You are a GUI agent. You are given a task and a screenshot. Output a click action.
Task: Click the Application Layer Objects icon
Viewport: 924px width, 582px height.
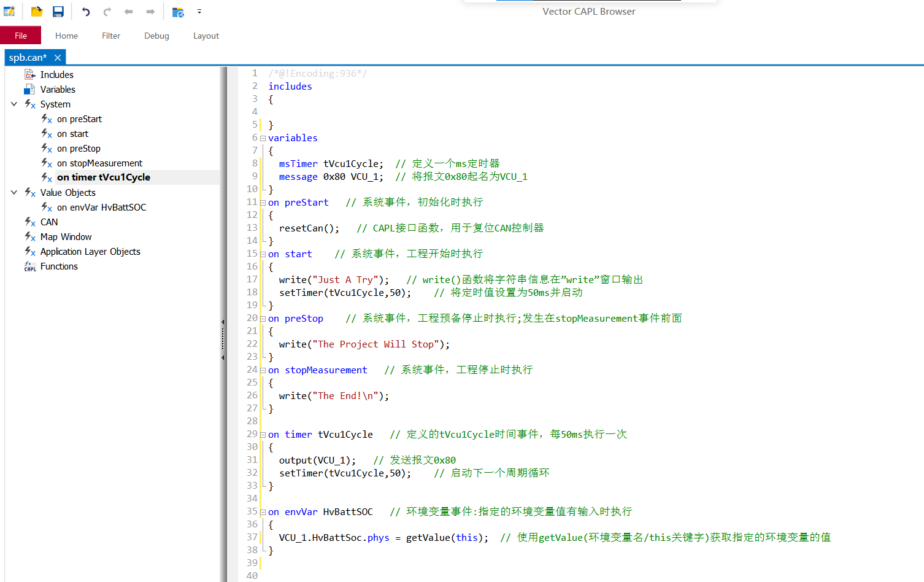(x=29, y=251)
